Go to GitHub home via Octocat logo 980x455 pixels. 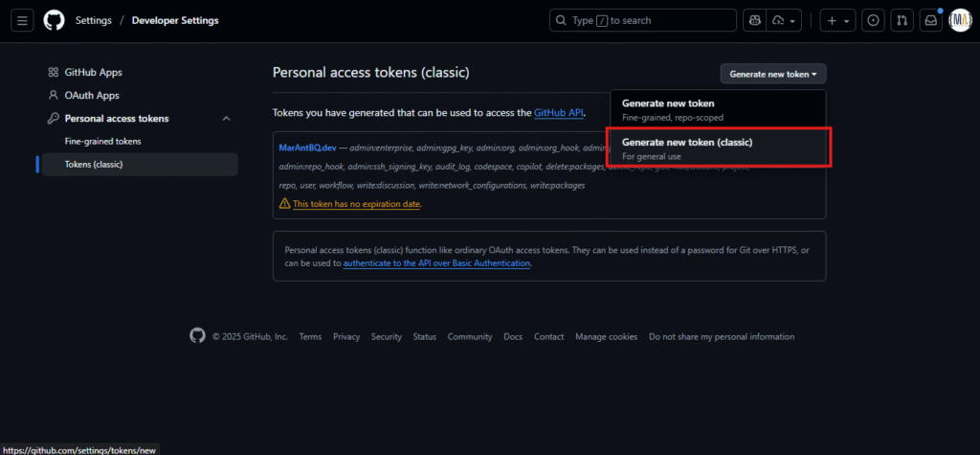(54, 21)
